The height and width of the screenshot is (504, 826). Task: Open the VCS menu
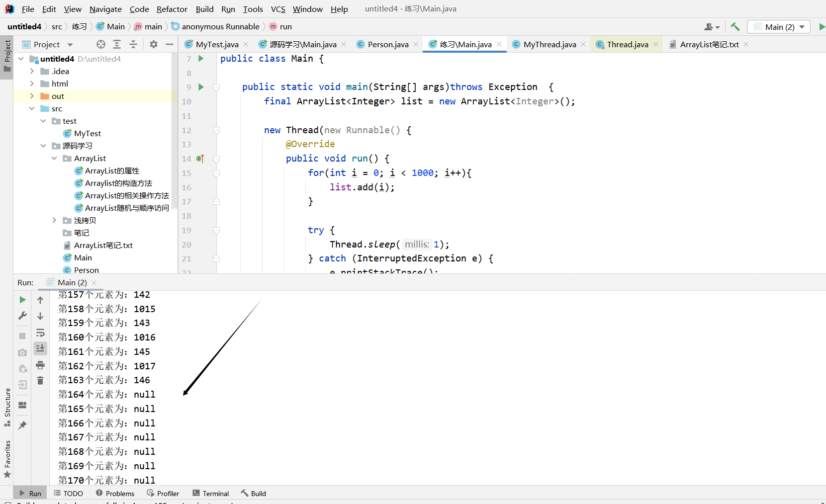click(278, 9)
